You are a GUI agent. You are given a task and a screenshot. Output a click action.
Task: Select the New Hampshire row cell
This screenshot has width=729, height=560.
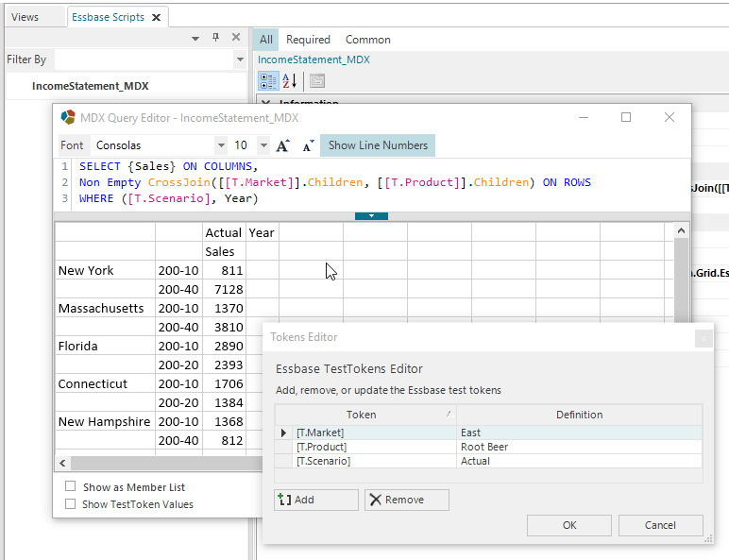pos(105,421)
